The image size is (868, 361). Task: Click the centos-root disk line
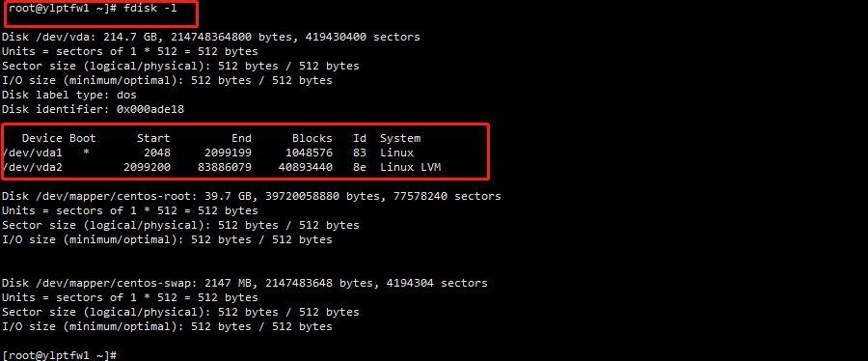point(252,196)
